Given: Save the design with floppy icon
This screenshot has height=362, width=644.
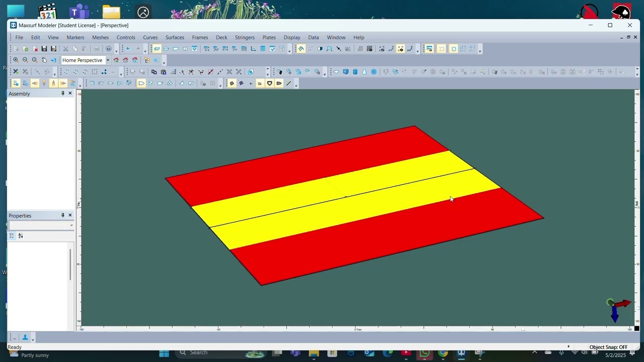Looking at the screenshot, I should pos(44,49).
